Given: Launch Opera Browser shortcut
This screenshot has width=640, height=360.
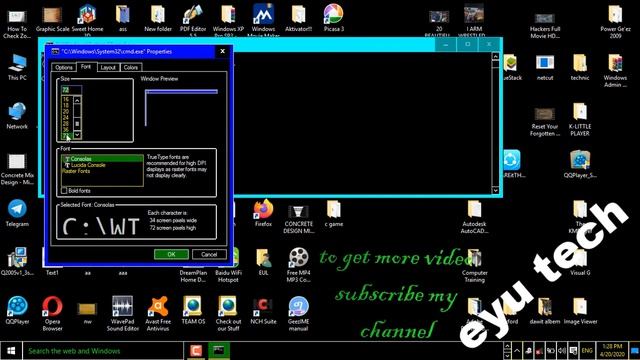Looking at the screenshot, I should pos(52,313).
